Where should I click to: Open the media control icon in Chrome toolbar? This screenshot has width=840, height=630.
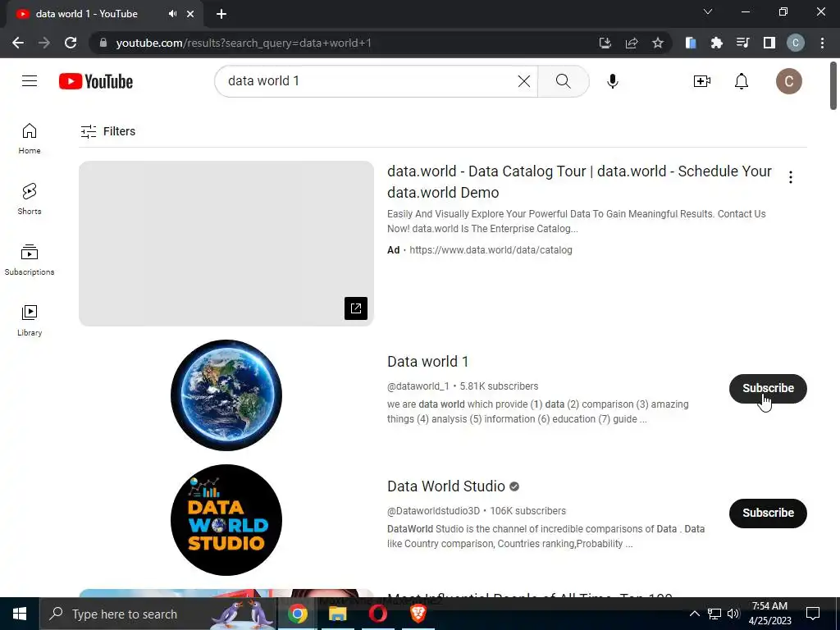pyautogui.click(x=742, y=43)
